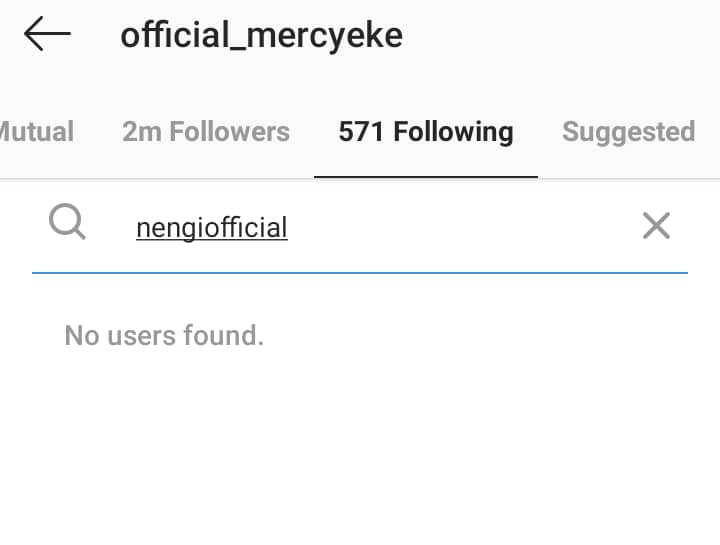720x545 pixels.
Task: Click the blue underline of the search box
Action: (360, 271)
